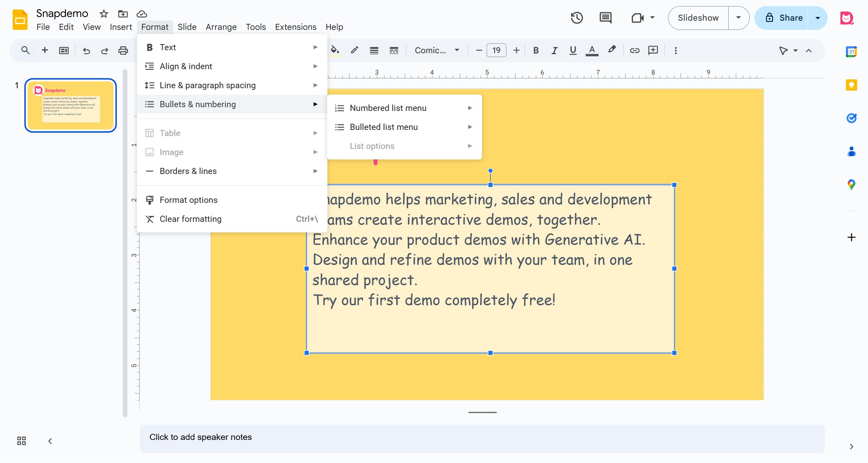Show the comments panel icon

(605, 18)
